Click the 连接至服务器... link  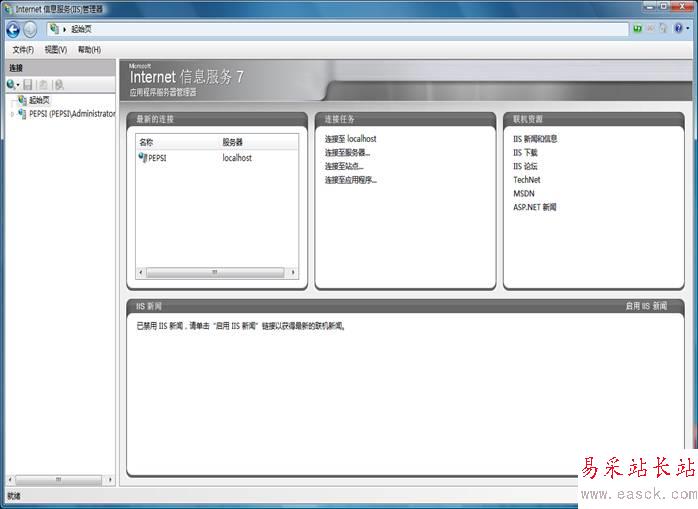pos(347,153)
